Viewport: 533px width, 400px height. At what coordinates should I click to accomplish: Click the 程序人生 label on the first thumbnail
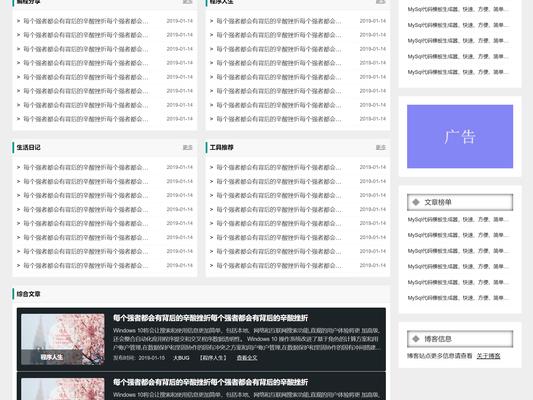coord(52,357)
